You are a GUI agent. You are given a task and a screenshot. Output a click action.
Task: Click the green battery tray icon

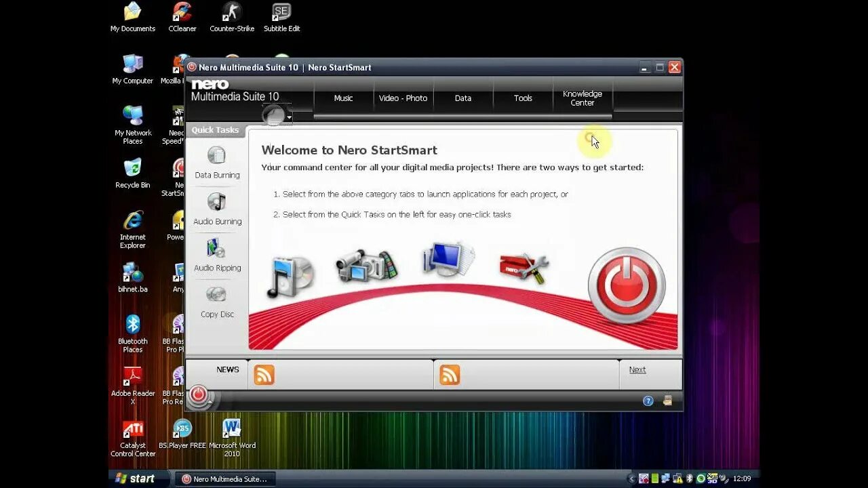[x=655, y=479]
